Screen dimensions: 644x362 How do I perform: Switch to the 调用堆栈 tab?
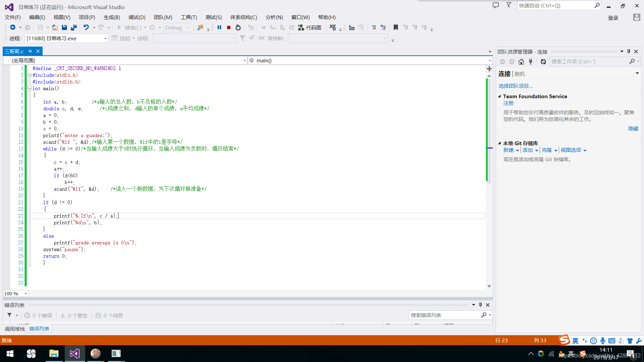[x=15, y=329]
